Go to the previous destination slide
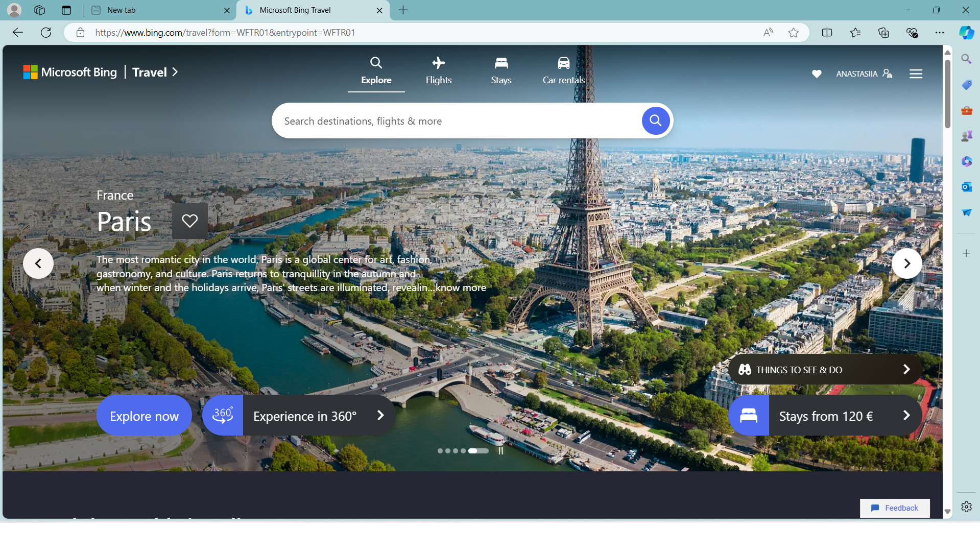This screenshot has width=980, height=553. coord(38,263)
